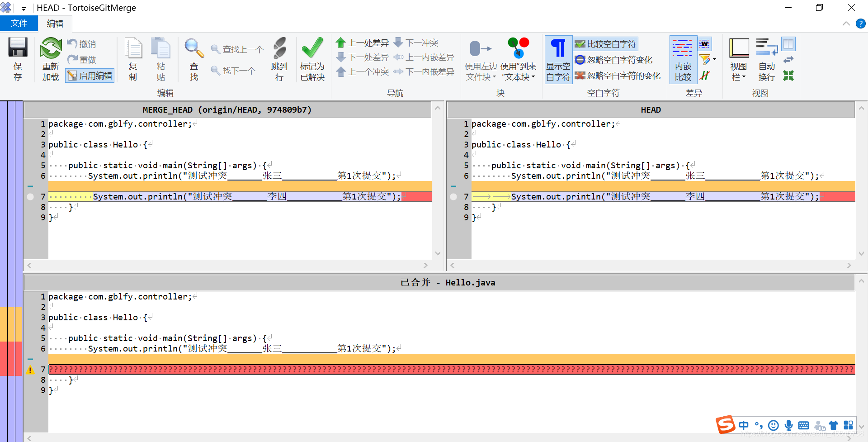The height and width of the screenshot is (442, 868).
Task: Click the red-green slash diff icon
Action: tap(705, 76)
